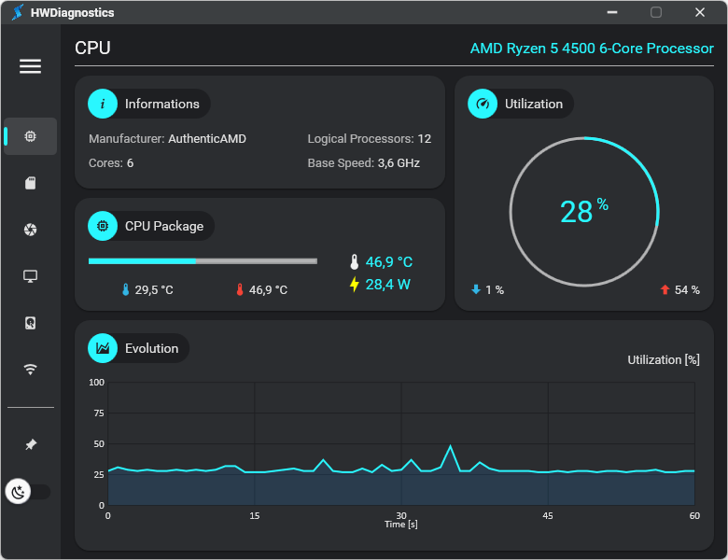Click Base Speed: 3,6 GHz text

pos(364,163)
